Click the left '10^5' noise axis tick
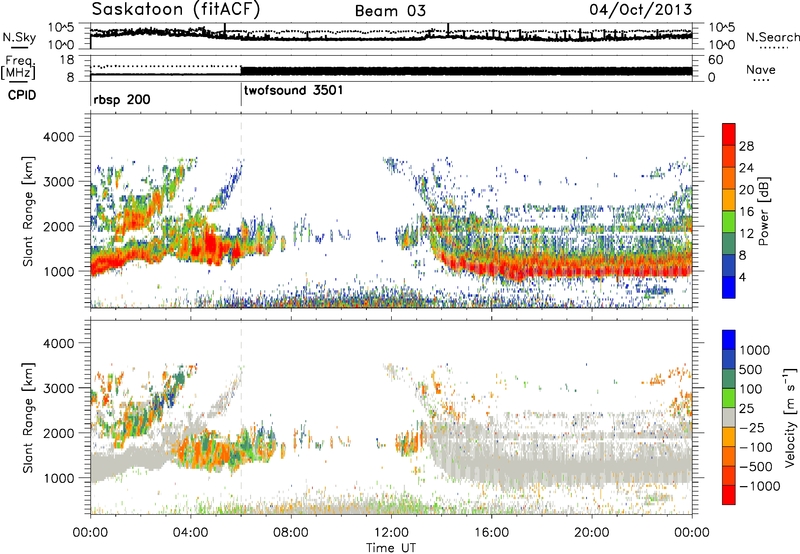 [61, 27]
